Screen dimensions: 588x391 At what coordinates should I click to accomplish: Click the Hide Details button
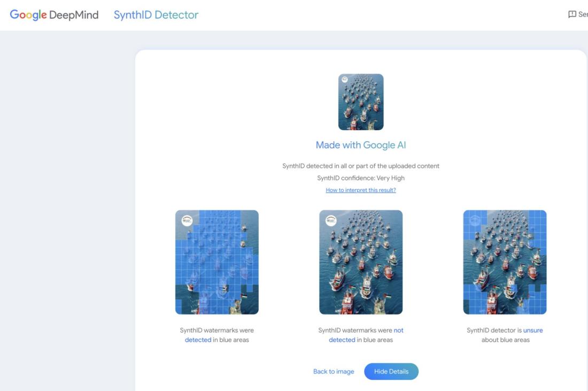[x=391, y=372]
